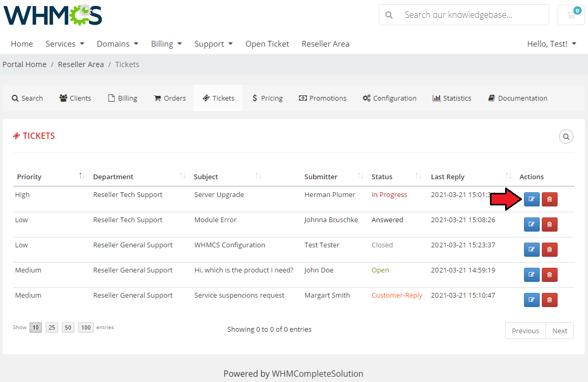588x382 pixels.
Task: Click submitter name Herman Plumer
Action: pyautogui.click(x=329, y=195)
